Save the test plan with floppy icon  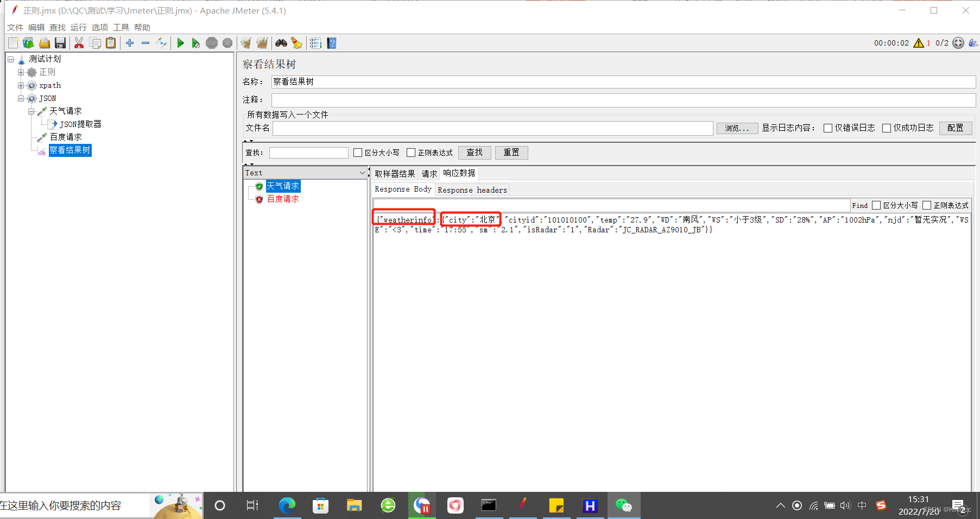click(x=60, y=43)
